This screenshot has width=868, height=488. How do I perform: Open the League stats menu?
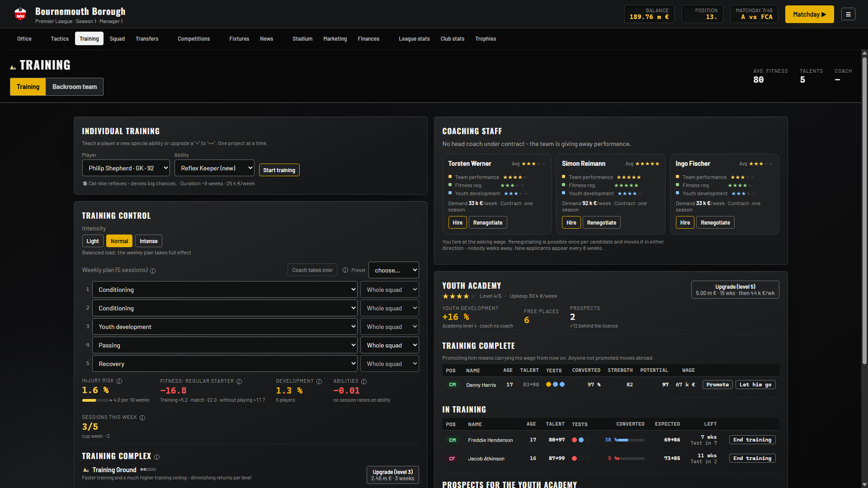[414, 39]
